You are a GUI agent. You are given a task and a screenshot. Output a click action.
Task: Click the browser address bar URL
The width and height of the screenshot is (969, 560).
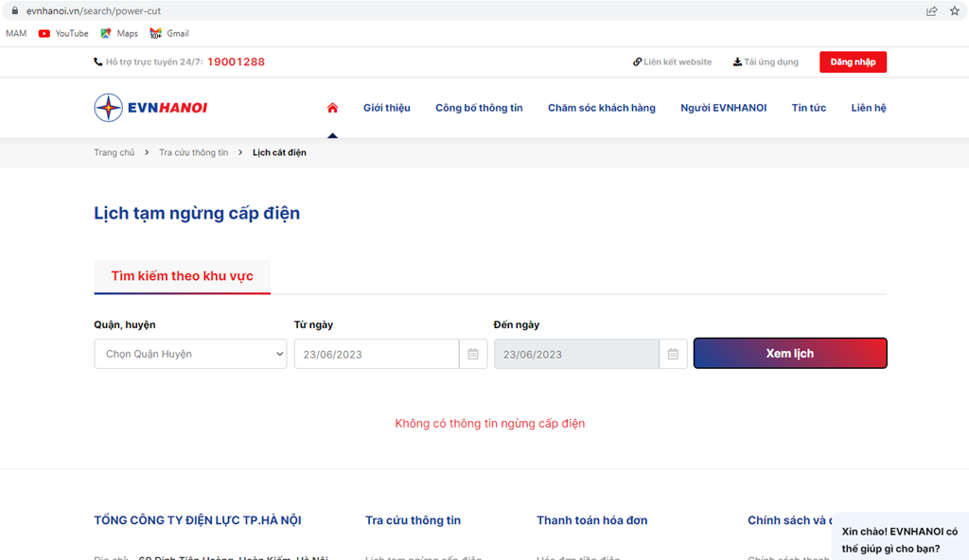click(94, 11)
